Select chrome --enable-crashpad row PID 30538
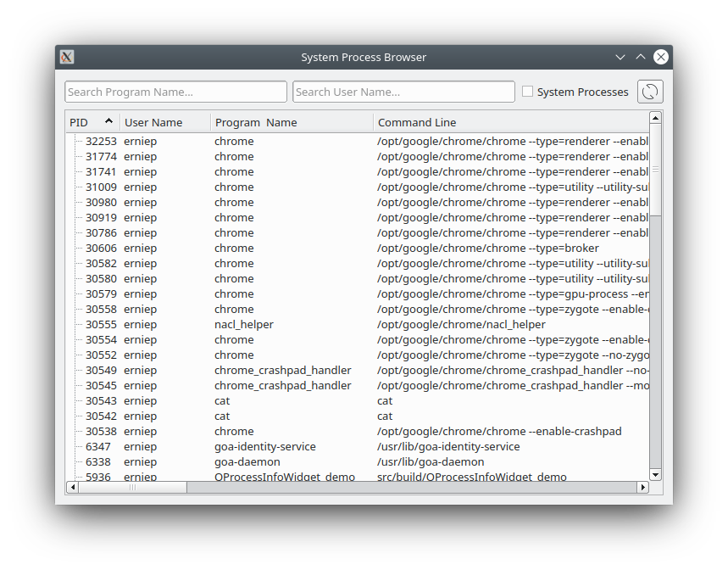 pos(358,432)
